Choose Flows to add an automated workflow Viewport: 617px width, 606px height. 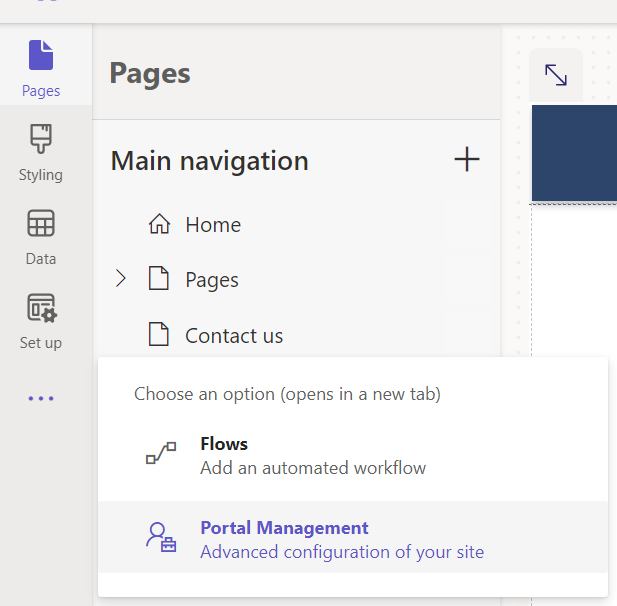click(353, 456)
